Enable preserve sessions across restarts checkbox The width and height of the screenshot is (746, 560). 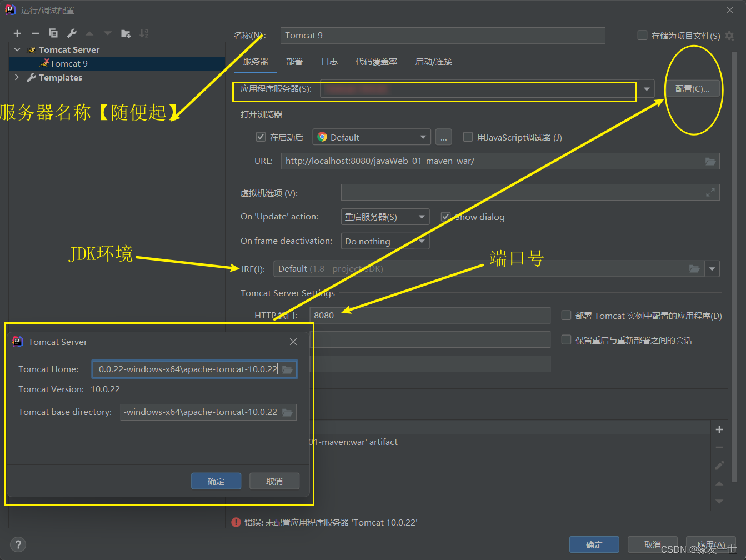pyautogui.click(x=566, y=339)
